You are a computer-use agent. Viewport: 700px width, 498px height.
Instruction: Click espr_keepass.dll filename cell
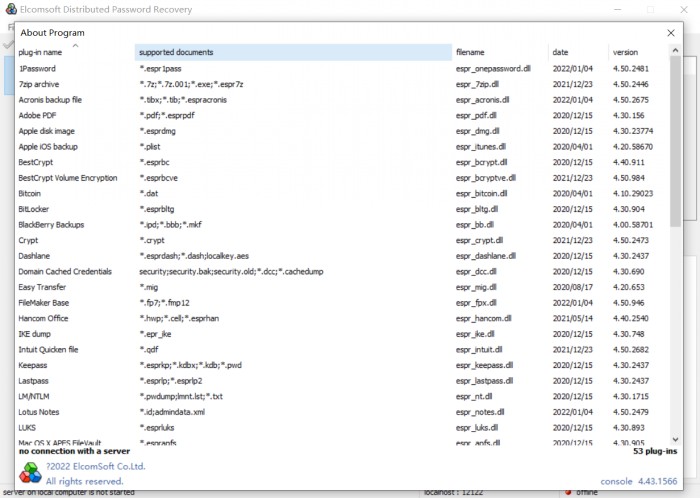click(x=484, y=365)
